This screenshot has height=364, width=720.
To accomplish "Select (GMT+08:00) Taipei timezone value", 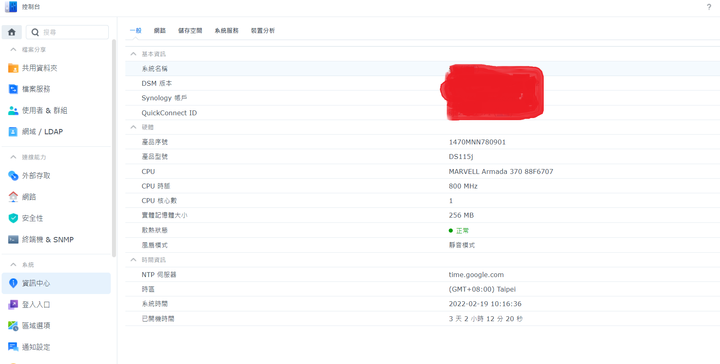I will pos(482,289).
